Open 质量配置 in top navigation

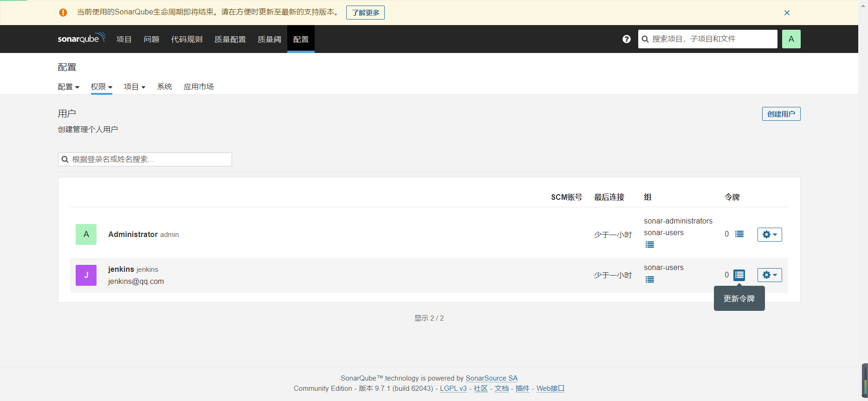[230, 39]
